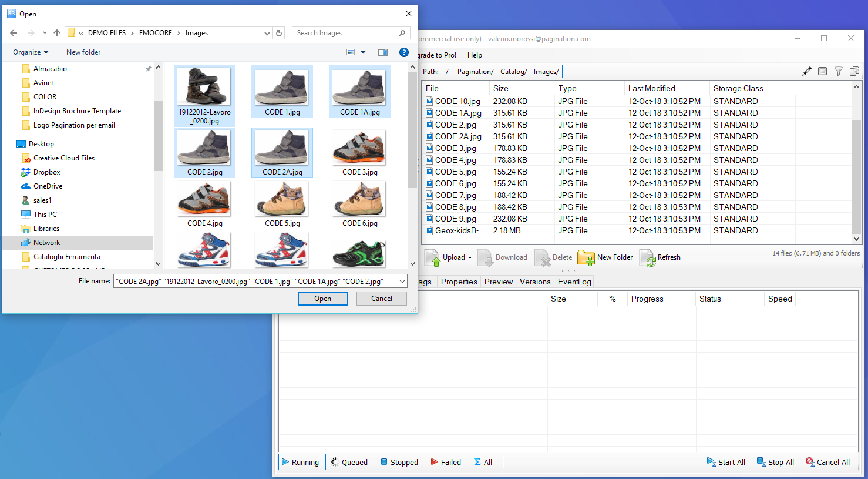
Task: Click the filter funnel icon
Action: pyautogui.click(x=839, y=71)
